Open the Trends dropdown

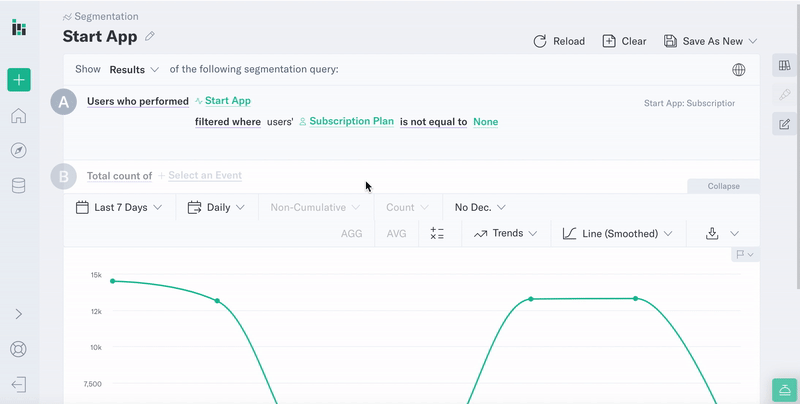pos(505,234)
